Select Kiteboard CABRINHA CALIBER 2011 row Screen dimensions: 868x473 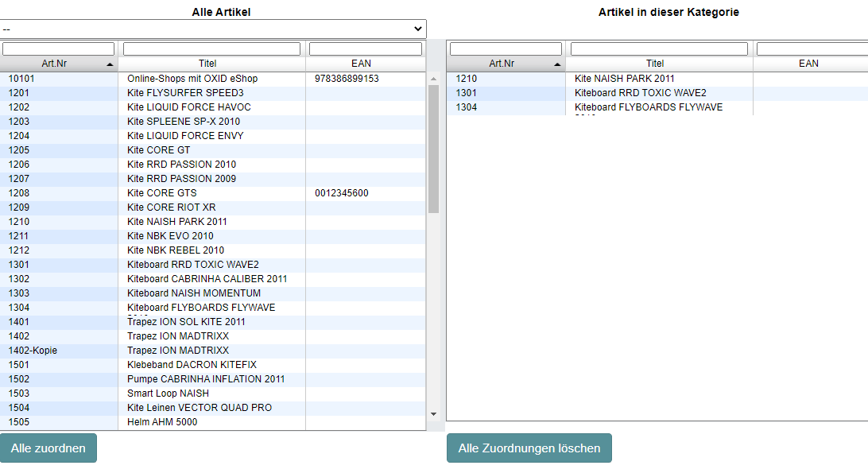[212, 279]
